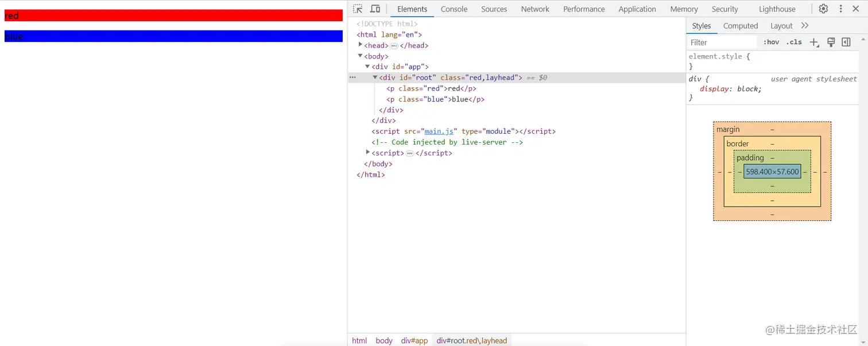Image resolution: width=868 pixels, height=346 pixels.
Task: Collapse the div id="root" node
Action: tap(375, 77)
